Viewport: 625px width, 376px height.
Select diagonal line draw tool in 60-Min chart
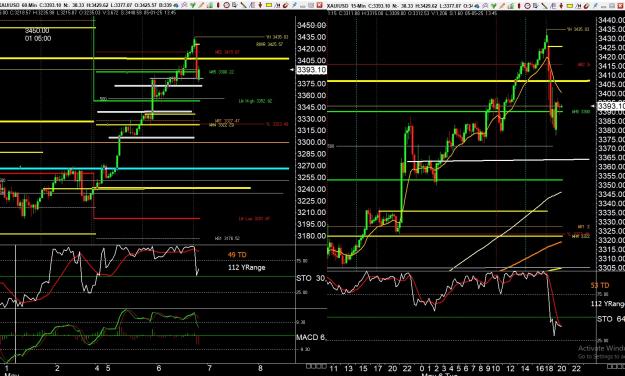click(x=243, y=5)
